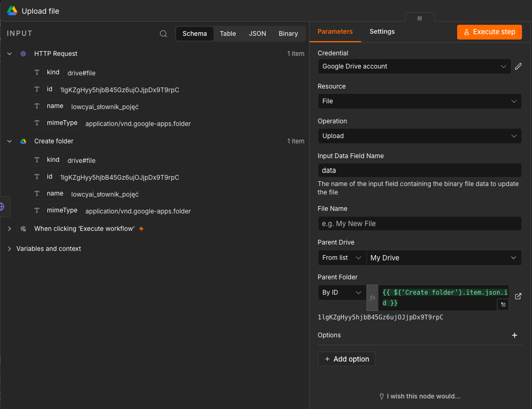The height and width of the screenshot is (409, 532).
Task: Open the Credential dropdown
Action: [x=414, y=66]
